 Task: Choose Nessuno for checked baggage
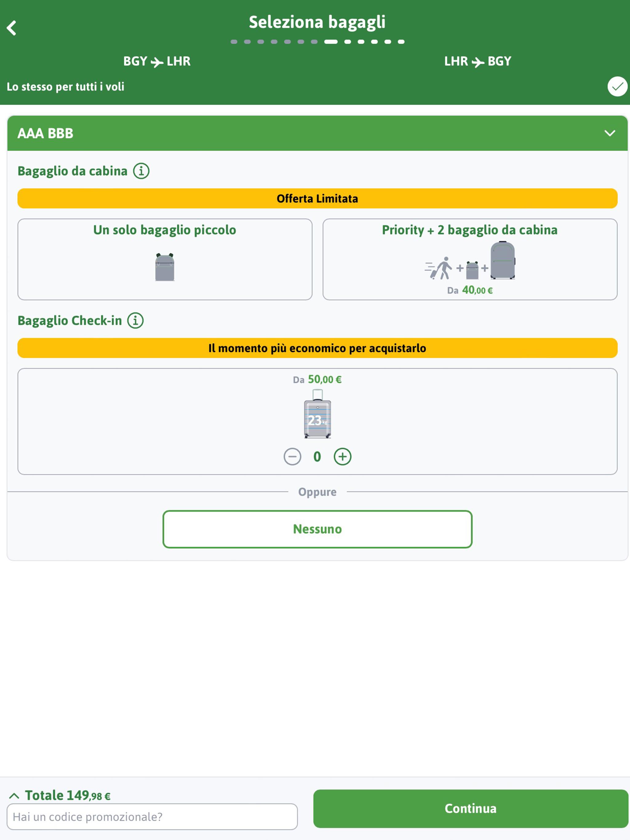[317, 529]
